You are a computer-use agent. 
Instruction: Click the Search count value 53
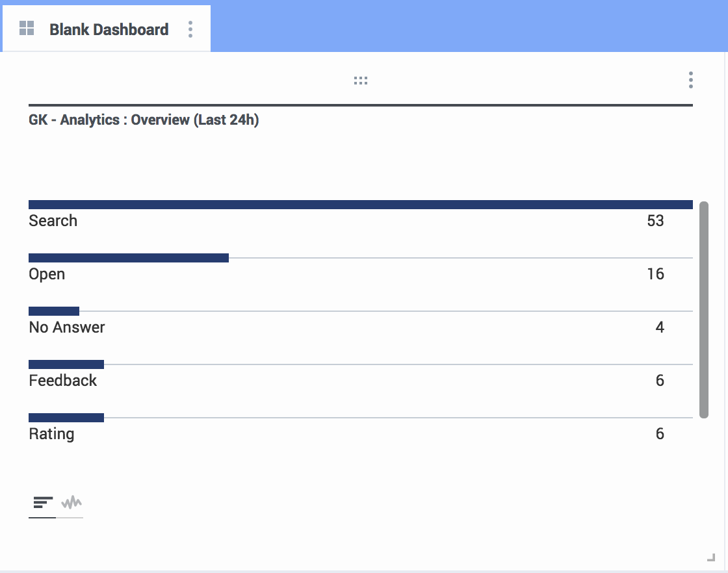(655, 221)
